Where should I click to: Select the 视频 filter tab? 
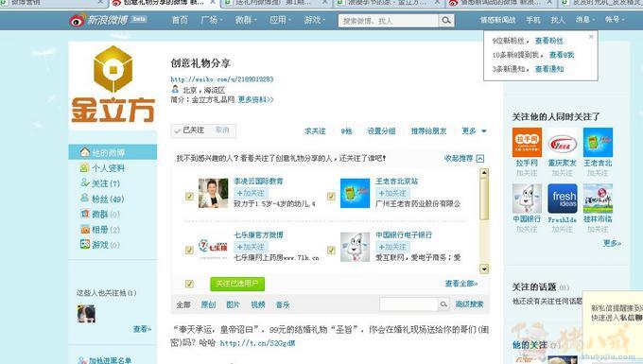258,304
